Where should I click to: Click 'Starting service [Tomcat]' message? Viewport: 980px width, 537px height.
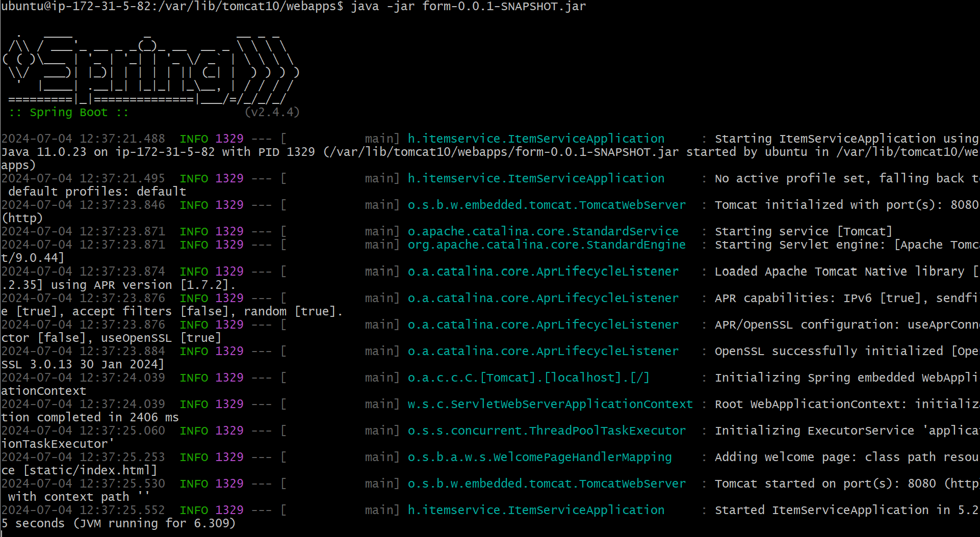(804, 231)
